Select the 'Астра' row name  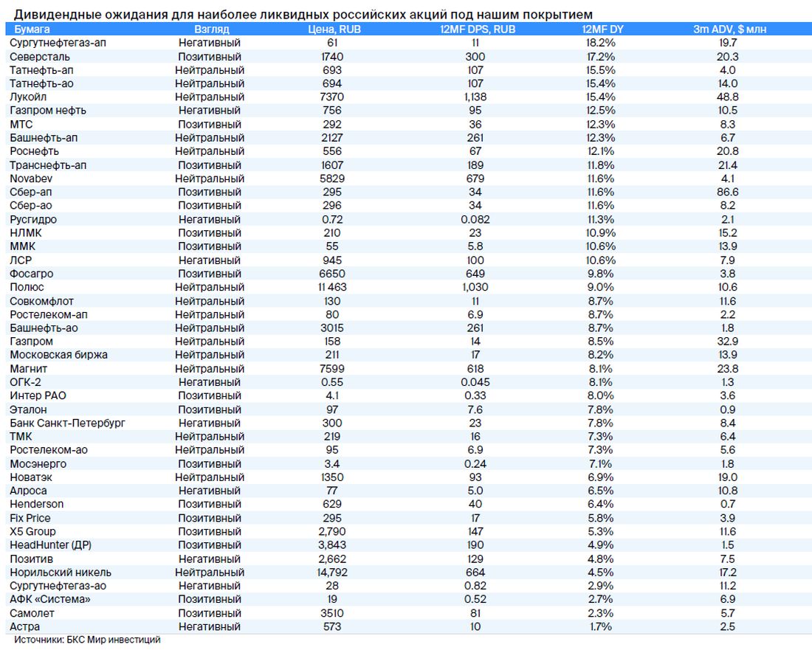pos(24,628)
